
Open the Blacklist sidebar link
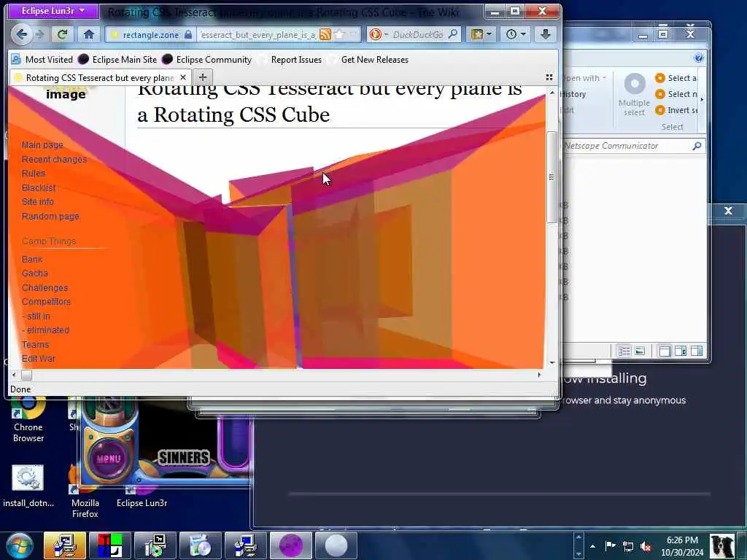pos(39,187)
